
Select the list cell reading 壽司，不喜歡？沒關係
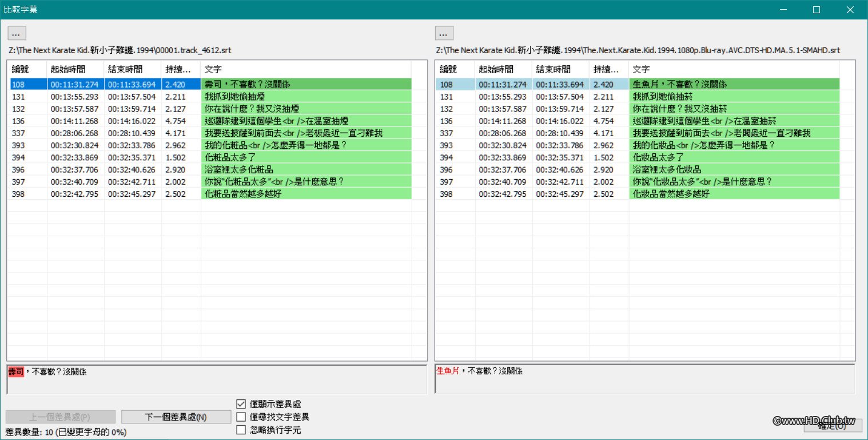point(306,84)
